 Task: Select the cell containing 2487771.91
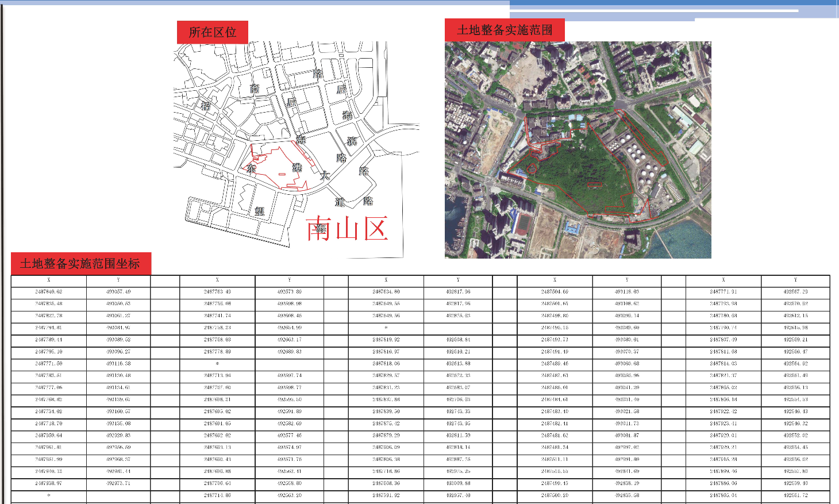[x=723, y=292]
